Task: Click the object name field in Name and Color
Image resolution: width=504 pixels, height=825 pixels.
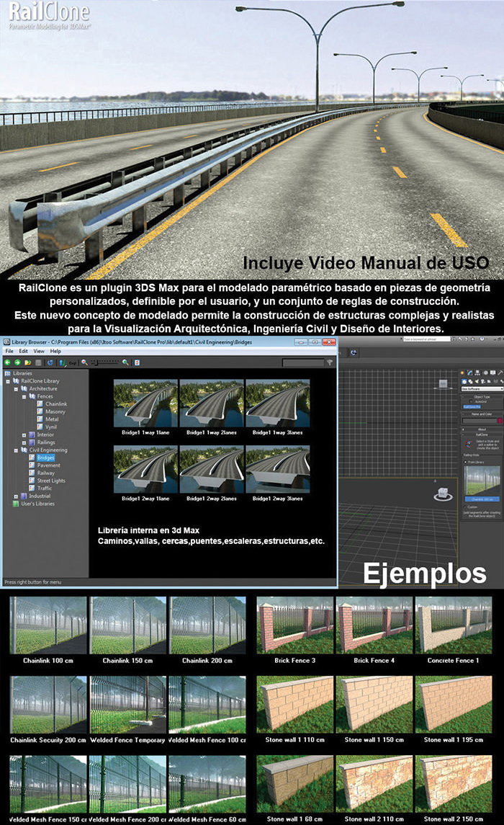Action: [x=480, y=420]
